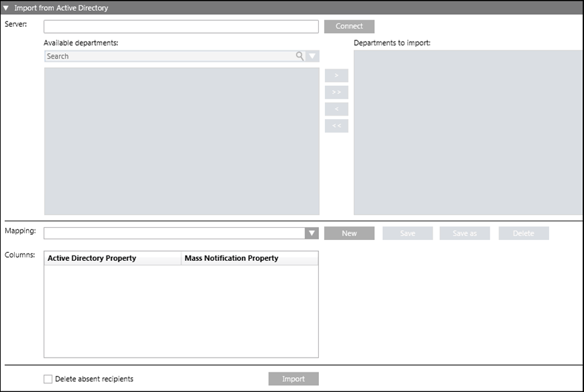Select the Active Directory Property column header

tap(112, 258)
